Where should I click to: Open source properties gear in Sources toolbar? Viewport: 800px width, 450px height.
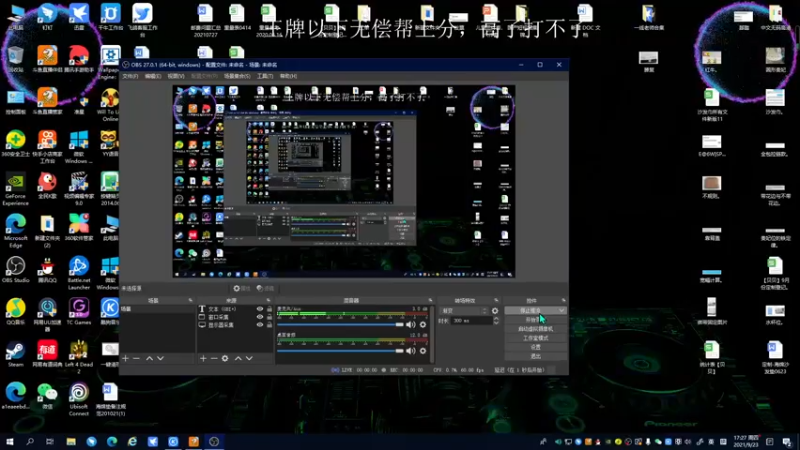[x=225, y=359]
